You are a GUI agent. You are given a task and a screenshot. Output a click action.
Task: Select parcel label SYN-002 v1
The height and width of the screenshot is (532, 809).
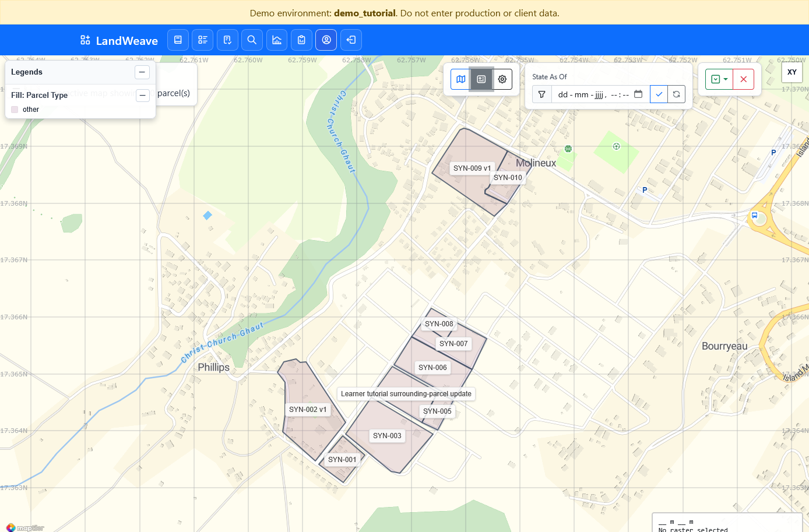coord(308,410)
